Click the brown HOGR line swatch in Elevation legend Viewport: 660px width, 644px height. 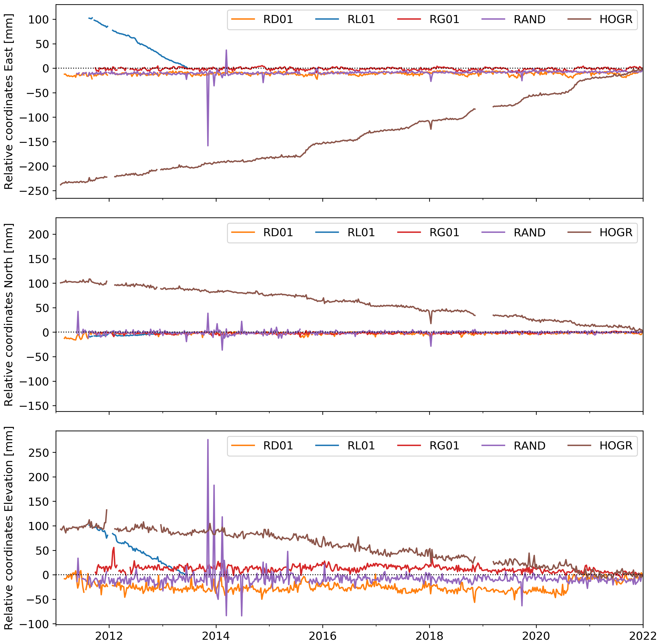[x=579, y=445]
